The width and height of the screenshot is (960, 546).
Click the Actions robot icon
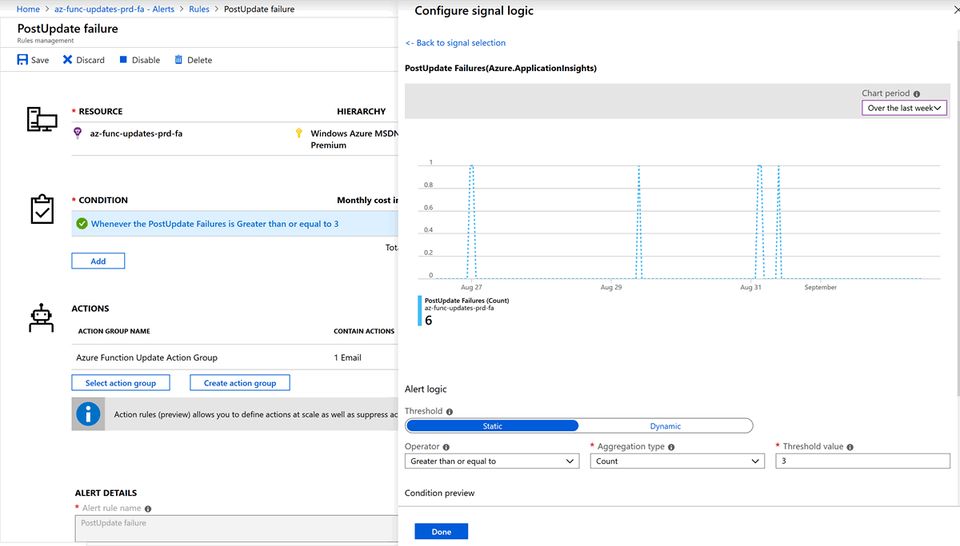click(x=41, y=318)
